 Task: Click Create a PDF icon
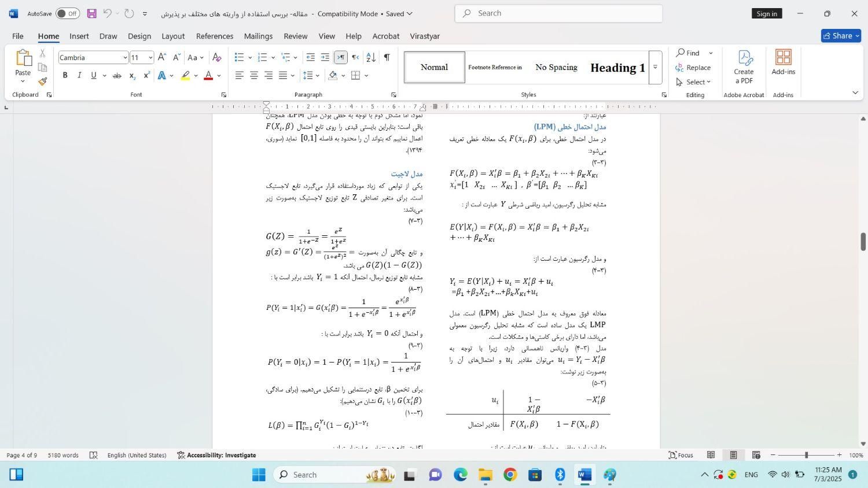pyautogui.click(x=744, y=66)
